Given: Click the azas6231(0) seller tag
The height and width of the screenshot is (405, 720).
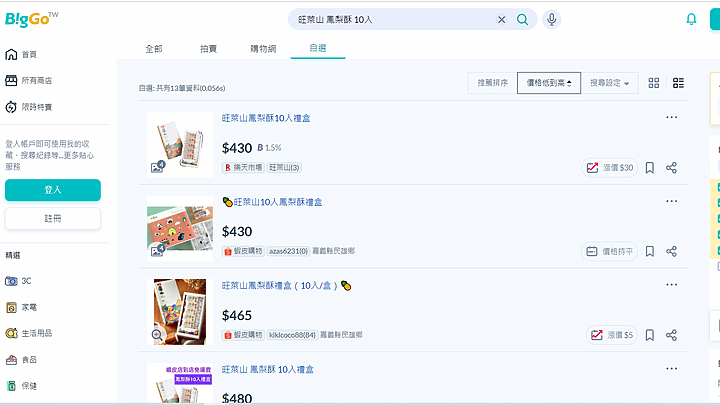Looking at the screenshot, I should (x=289, y=251).
